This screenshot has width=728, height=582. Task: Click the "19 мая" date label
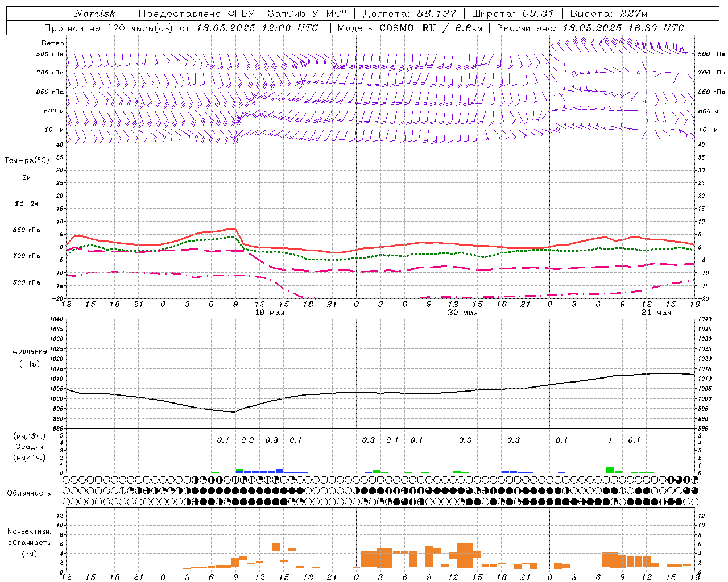coord(270,313)
